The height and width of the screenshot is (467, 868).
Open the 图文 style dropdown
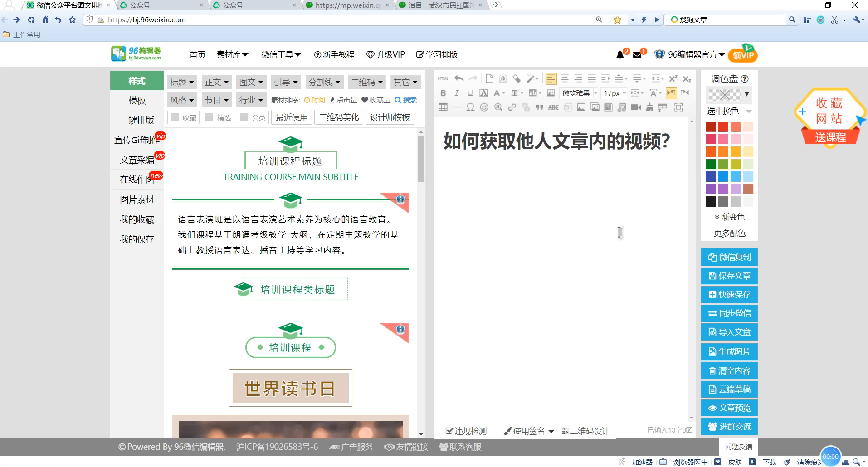(x=251, y=82)
